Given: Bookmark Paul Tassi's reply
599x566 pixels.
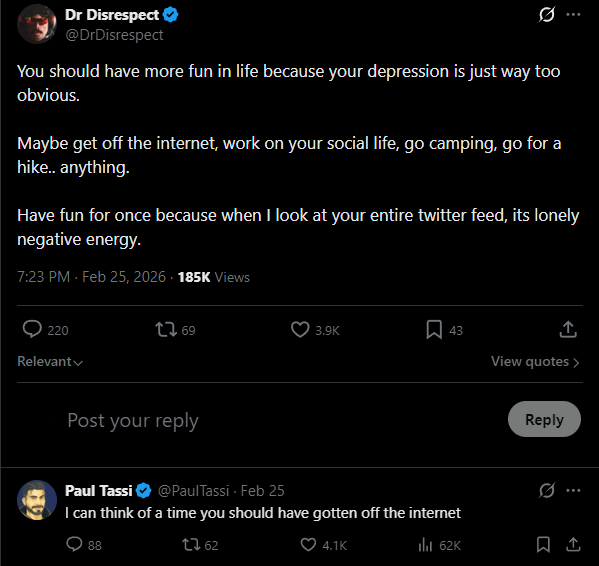Looking at the screenshot, I should 543,544.
